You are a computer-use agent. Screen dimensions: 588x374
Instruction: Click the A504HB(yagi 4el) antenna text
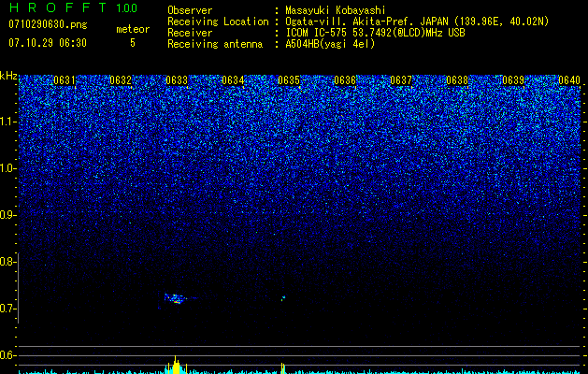pyautogui.click(x=330, y=44)
